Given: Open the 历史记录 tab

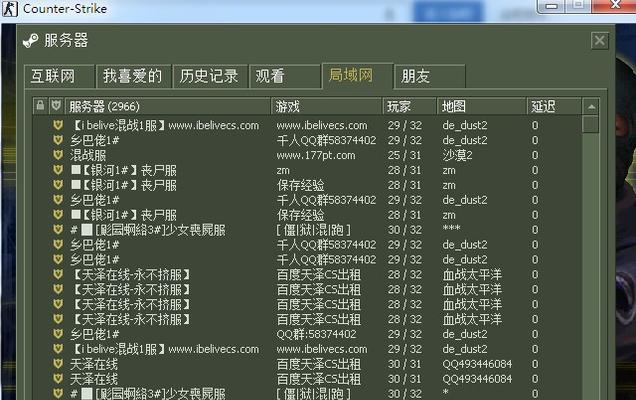Looking at the screenshot, I should (210, 76).
